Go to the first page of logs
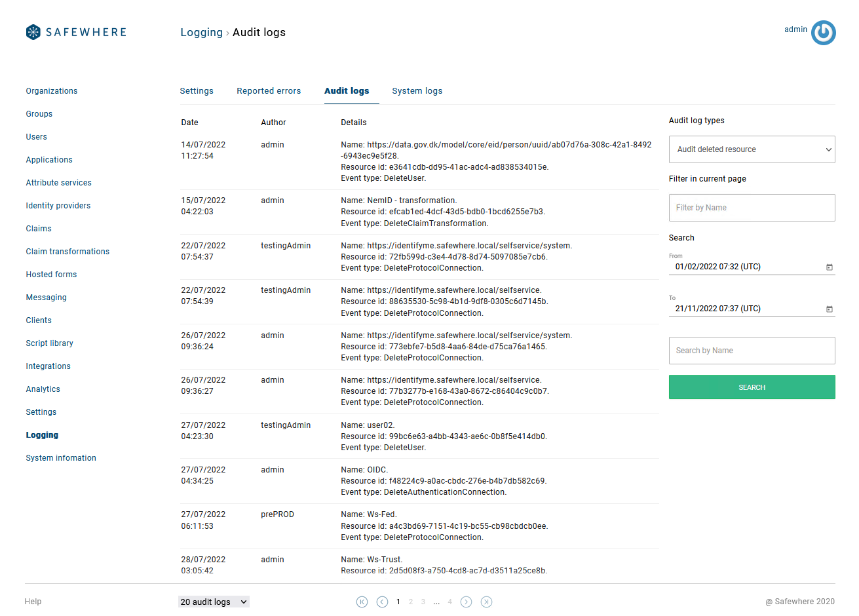This screenshot has width=859, height=616. [x=362, y=602]
